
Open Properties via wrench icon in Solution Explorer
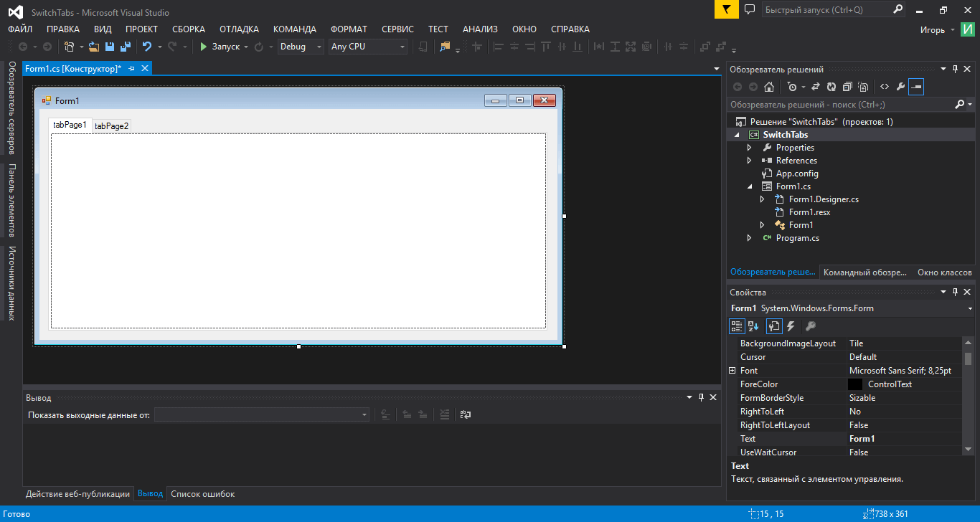click(900, 87)
